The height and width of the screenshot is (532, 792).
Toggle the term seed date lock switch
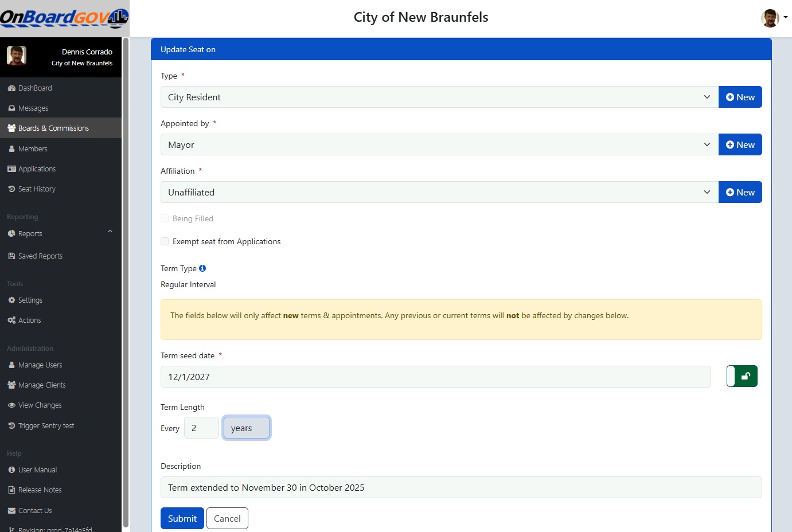pos(742,376)
